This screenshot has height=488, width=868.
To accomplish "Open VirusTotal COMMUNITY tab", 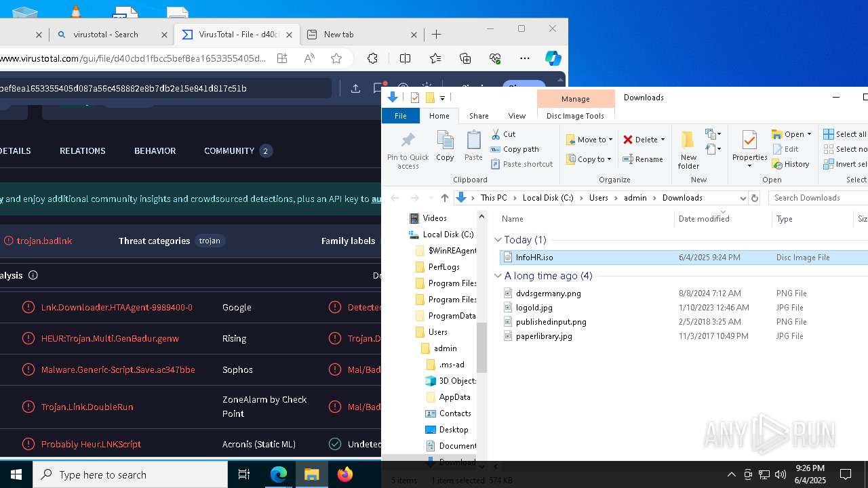I will 237,150.
